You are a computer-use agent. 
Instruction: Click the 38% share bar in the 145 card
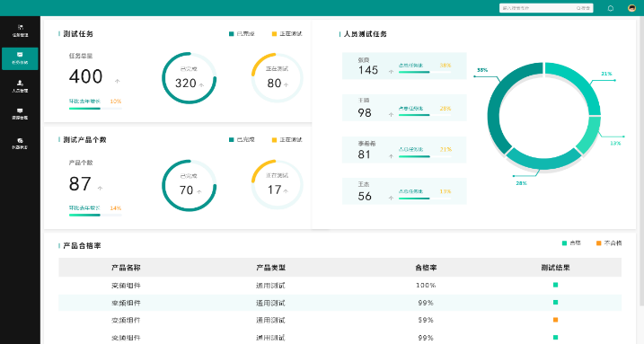point(425,72)
